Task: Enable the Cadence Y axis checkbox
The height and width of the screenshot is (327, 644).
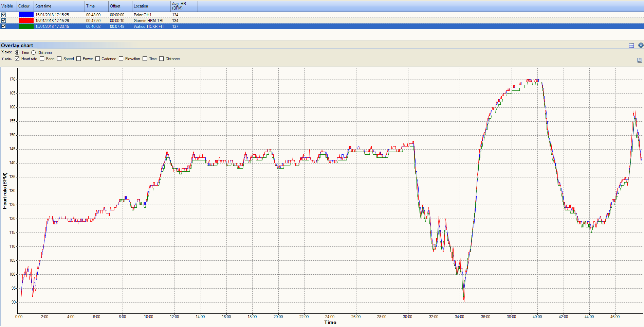Action: tap(98, 59)
